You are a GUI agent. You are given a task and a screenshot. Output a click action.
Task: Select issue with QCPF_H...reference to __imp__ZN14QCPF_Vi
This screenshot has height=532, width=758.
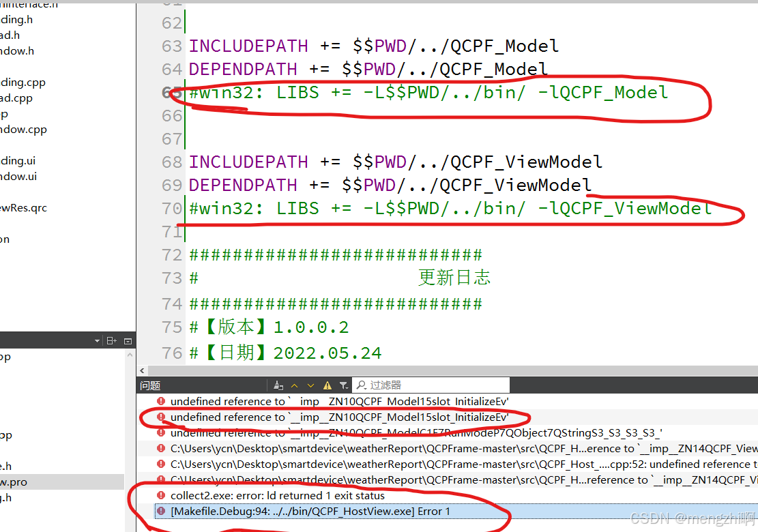[447, 480]
